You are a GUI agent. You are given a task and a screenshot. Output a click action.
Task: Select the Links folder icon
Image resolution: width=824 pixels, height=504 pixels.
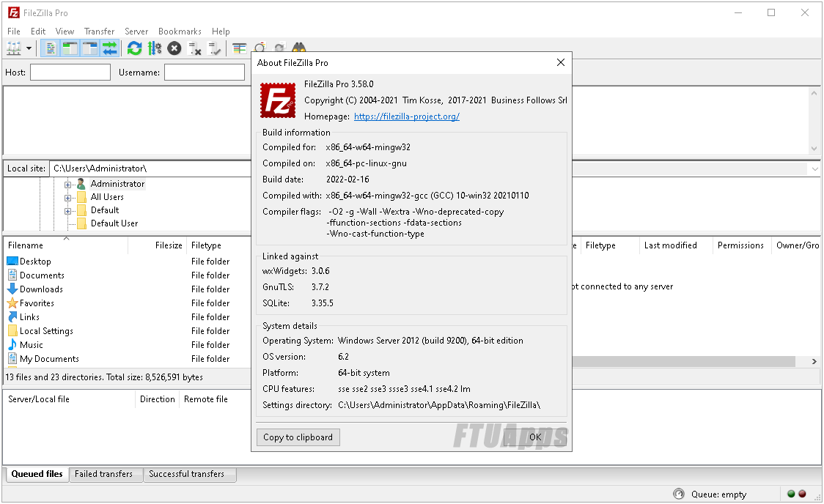12,316
